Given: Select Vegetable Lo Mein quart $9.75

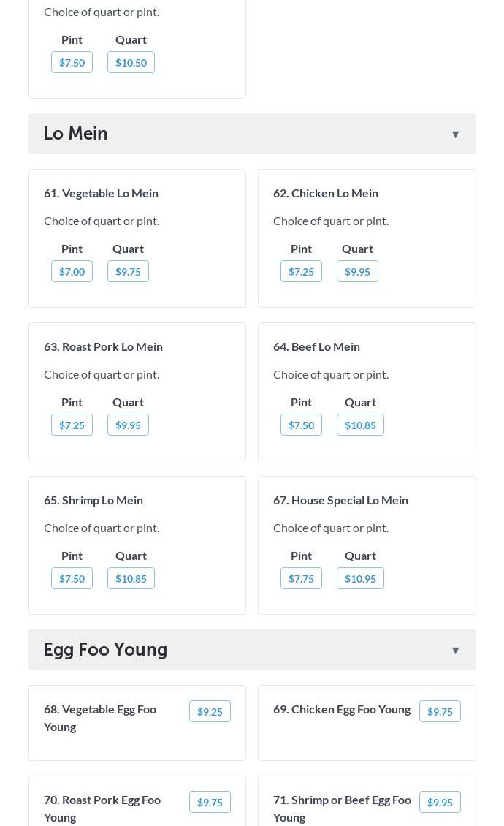Looking at the screenshot, I should click(128, 271).
